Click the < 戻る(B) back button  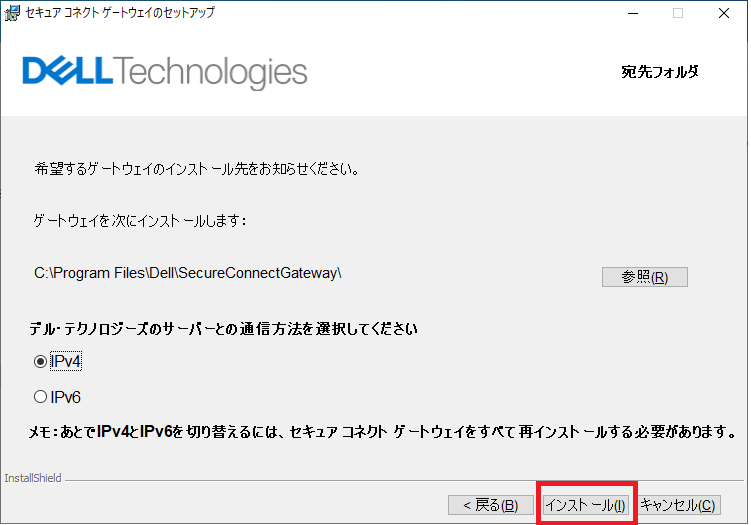[x=490, y=505]
